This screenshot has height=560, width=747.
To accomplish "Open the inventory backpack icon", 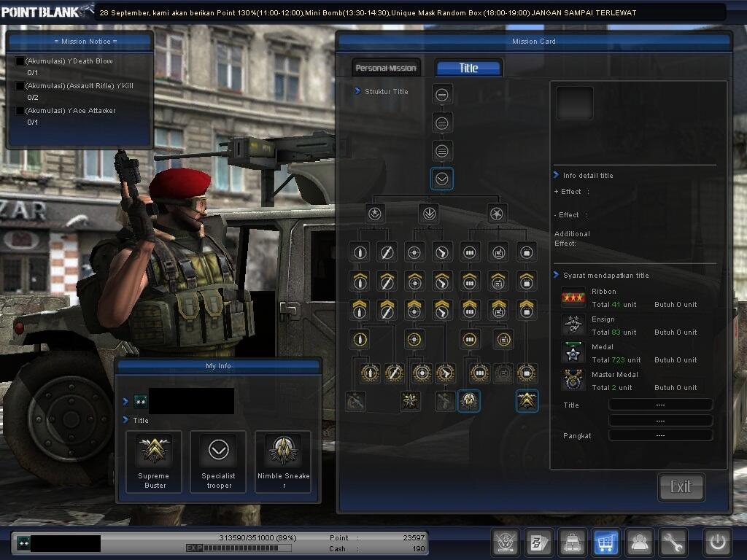I will click(572, 542).
